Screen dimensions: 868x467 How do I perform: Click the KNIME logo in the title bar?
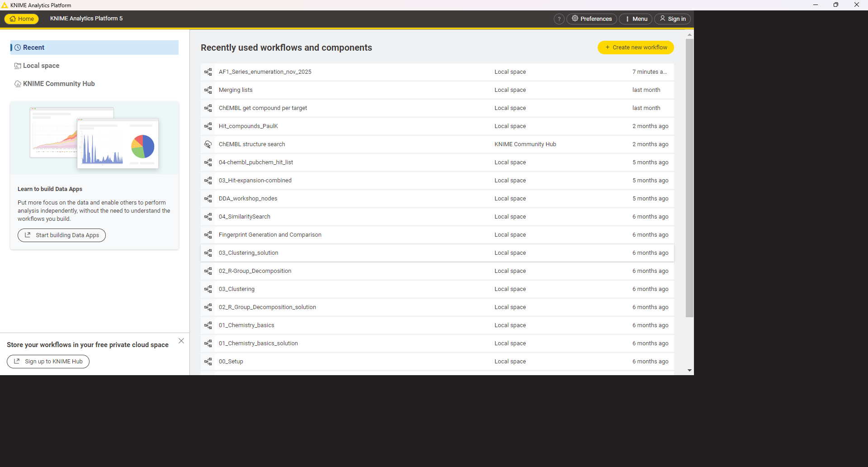(x=5, y=5)
